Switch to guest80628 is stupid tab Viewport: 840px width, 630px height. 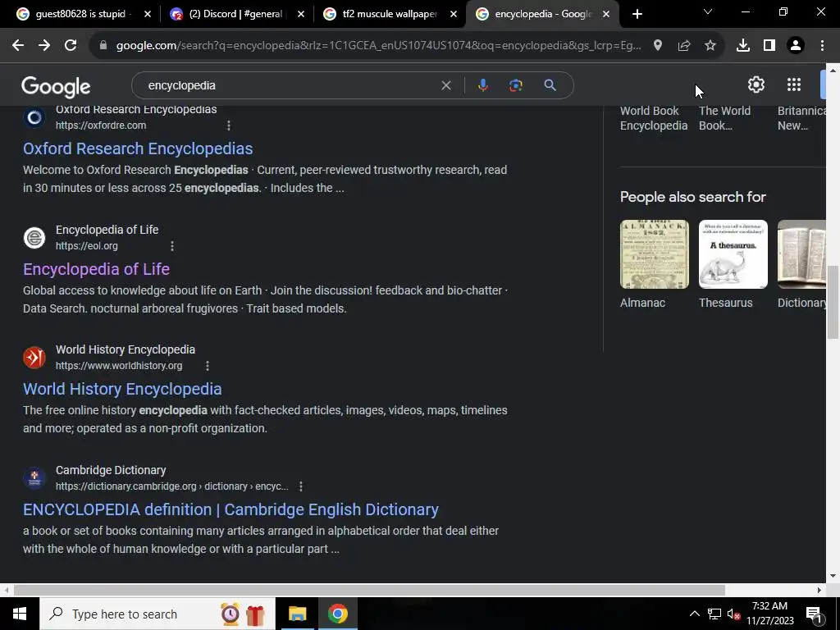click(75, 14)
